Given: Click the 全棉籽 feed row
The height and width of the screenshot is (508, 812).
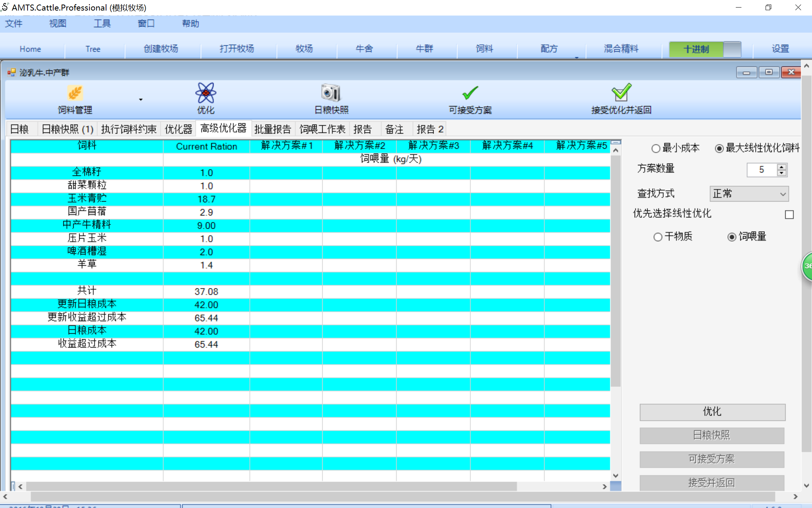Looking at the screenshot, I should [310, 172].
